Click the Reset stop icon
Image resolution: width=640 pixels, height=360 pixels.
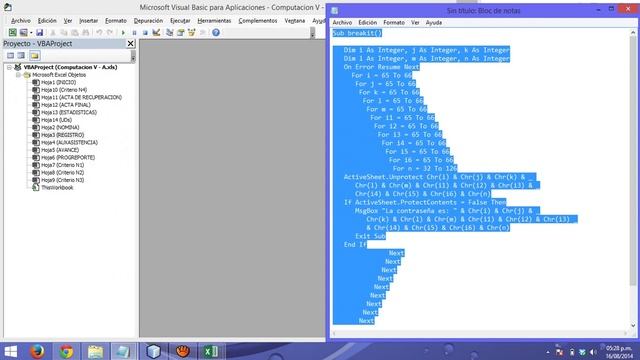(145, 32)
